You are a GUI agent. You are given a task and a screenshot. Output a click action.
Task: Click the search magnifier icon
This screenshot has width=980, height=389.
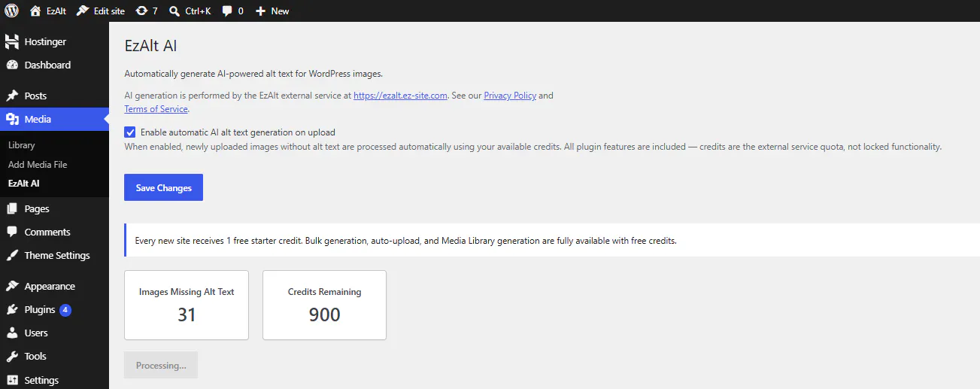click(174, 11)
